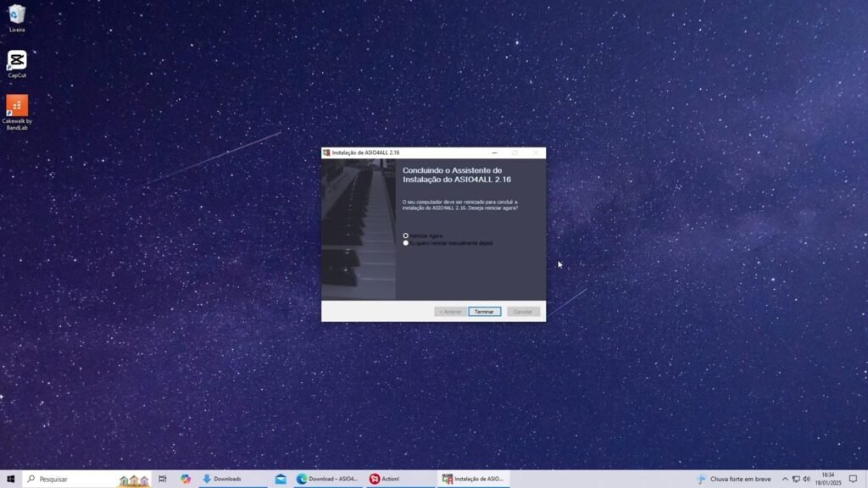Open the clock and calendar showing 16:34
This screenshot has width=868, height=488.
click(x=828, y=480)
